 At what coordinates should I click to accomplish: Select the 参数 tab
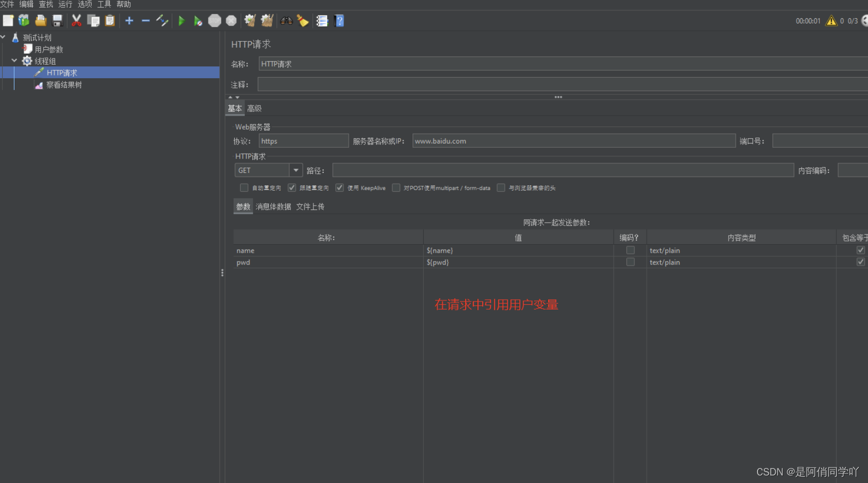[x=243, y=207]
